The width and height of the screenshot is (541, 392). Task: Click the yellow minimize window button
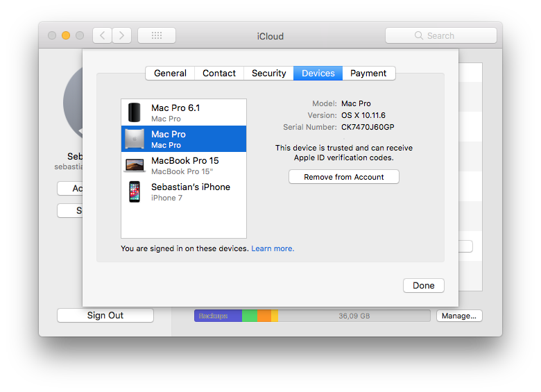click(x=66, y=35)
